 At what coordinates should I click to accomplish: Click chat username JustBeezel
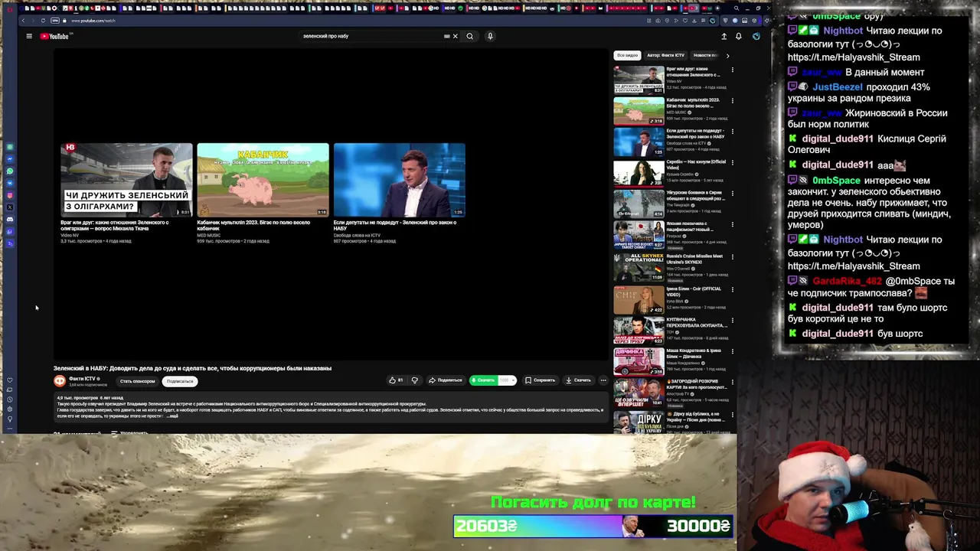pos(837,87)
